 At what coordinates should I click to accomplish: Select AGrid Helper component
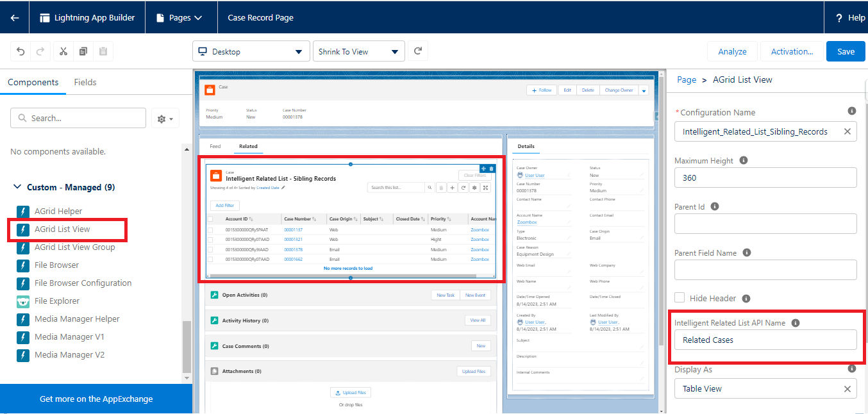(x=58, y=211)
